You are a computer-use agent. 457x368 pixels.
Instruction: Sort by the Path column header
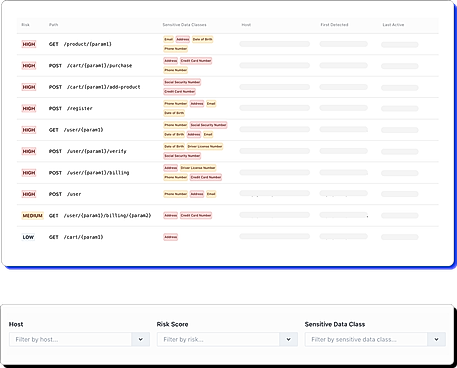[x=53, y=25]
